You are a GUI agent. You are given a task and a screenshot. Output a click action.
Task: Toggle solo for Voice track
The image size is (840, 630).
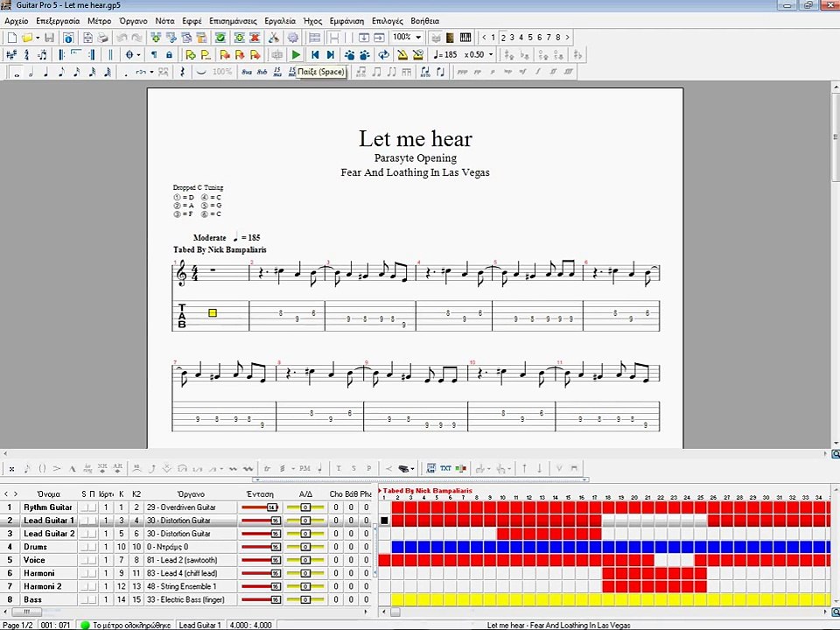point(85,560)
